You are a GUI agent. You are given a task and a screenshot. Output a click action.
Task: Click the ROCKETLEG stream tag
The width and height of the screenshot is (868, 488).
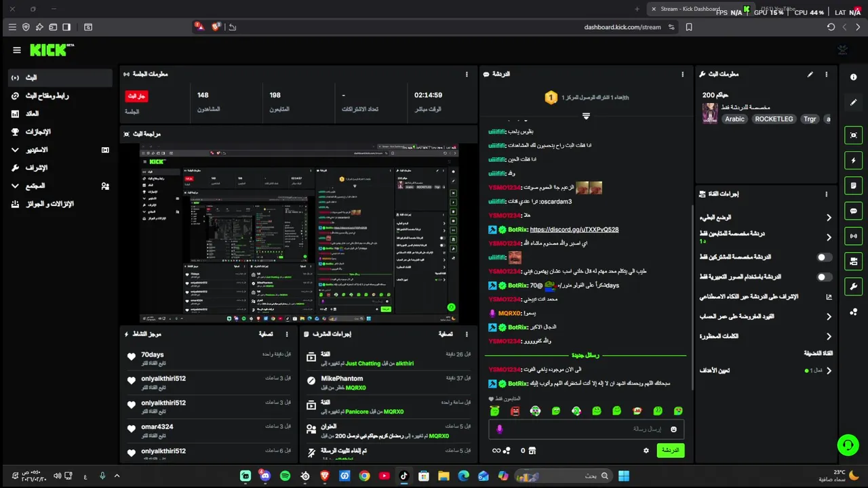click(x=774, y=119)
